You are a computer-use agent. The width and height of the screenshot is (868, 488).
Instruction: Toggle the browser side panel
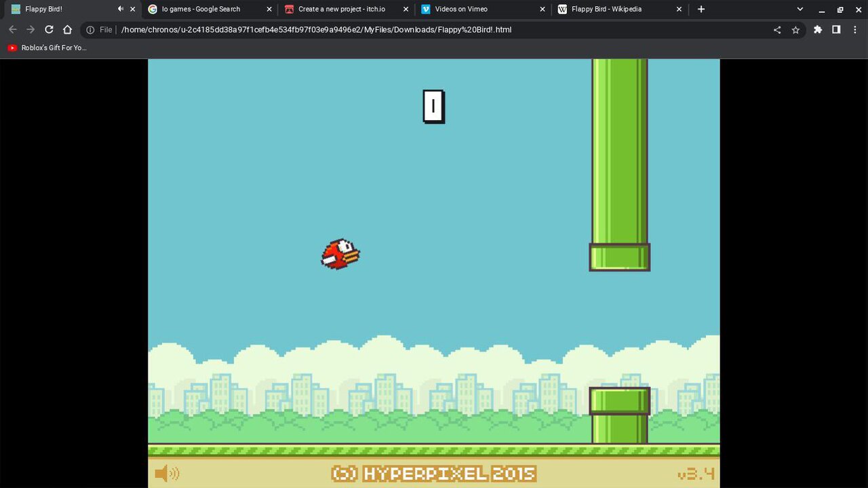836,30
